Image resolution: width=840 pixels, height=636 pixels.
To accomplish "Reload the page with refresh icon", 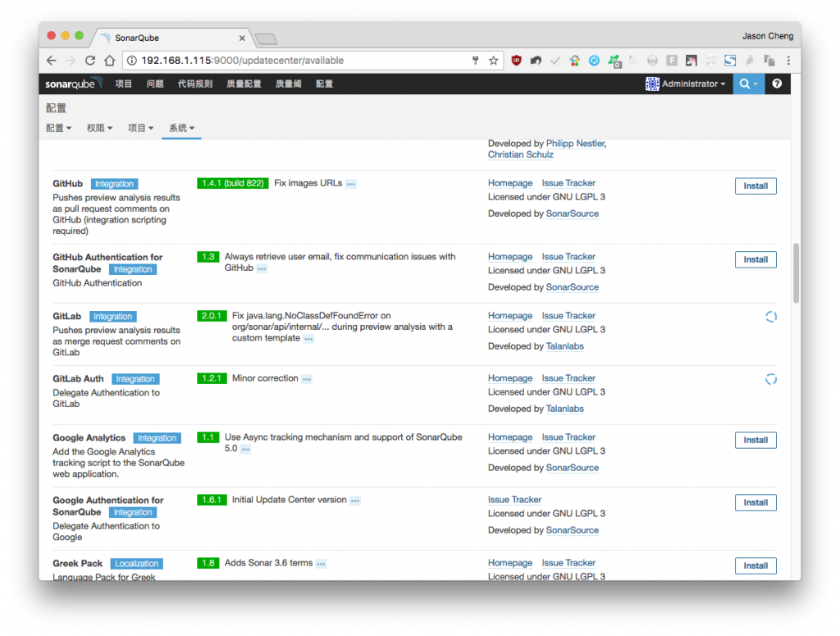I will click(x=90, y=61).
